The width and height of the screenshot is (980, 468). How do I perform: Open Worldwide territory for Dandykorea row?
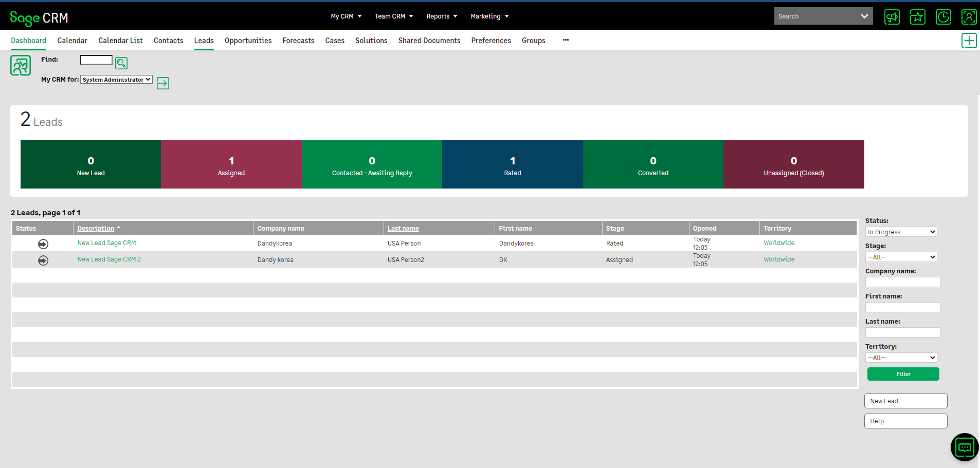[779, 243]
